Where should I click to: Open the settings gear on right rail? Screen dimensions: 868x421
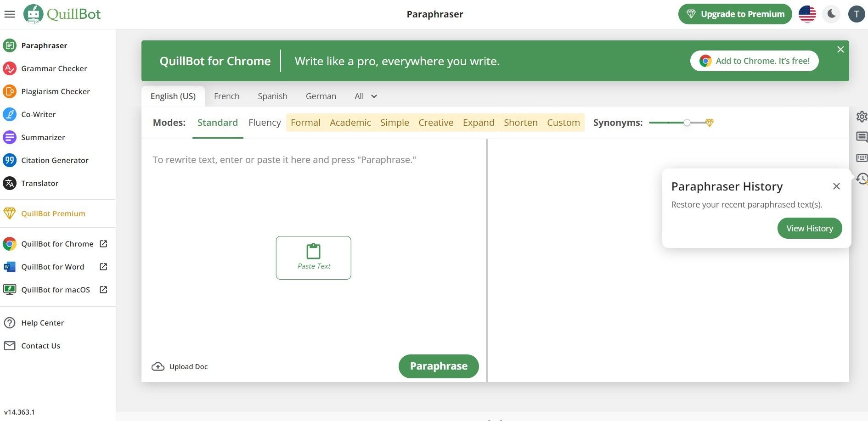click(x=862, y=117)
